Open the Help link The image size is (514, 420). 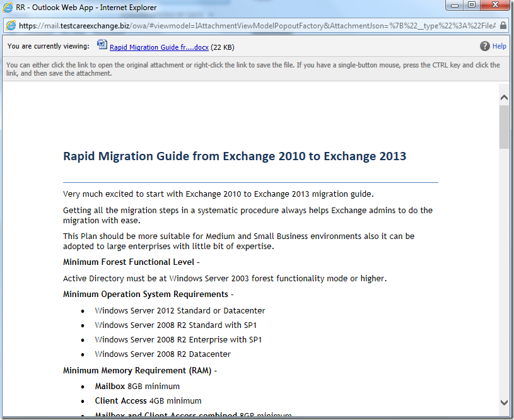click(499, 46)
